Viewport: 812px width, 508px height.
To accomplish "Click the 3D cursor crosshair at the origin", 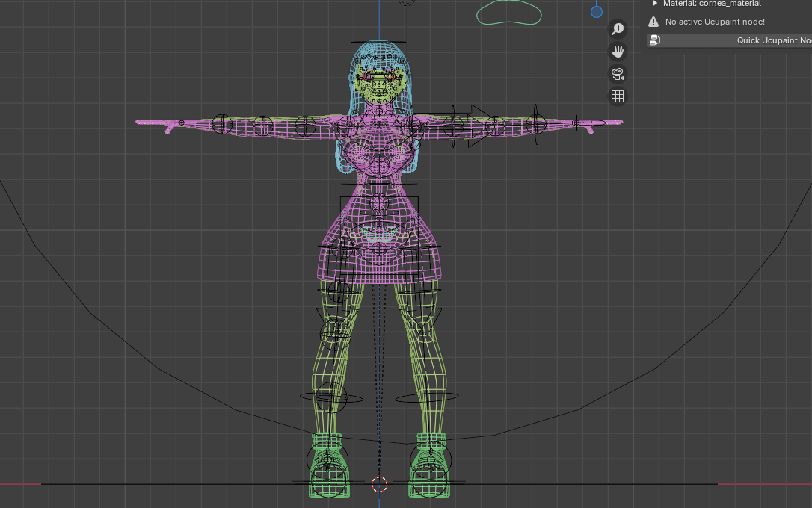I will 379,484.
